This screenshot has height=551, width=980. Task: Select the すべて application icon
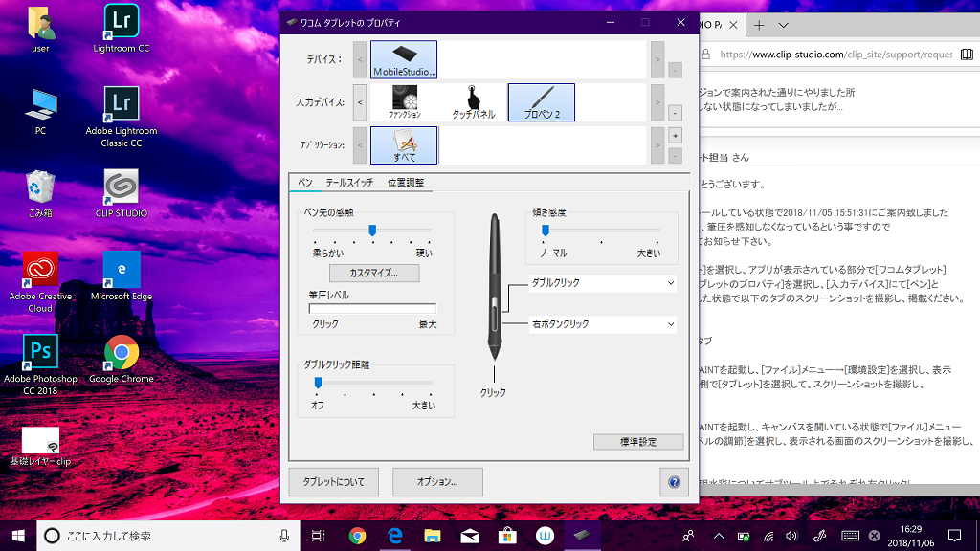tap(404, 144)
